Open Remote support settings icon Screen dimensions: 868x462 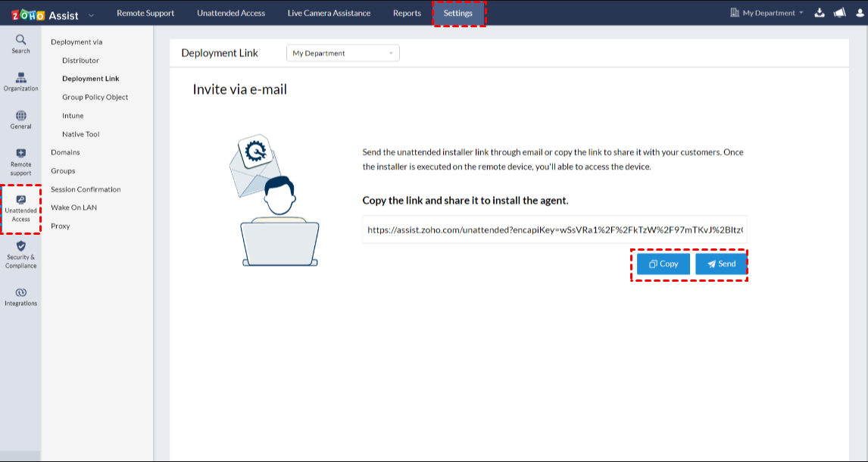pyautogui.click(x=20, y=163)
